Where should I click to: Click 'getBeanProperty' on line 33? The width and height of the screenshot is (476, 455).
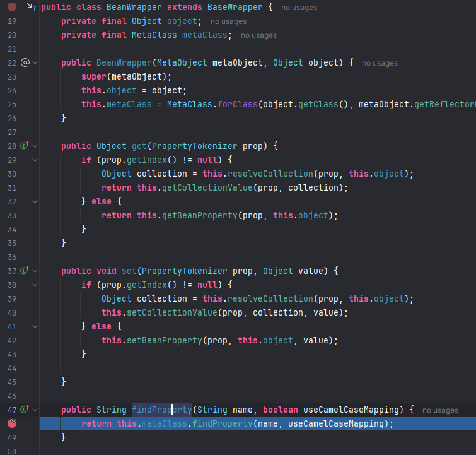(199, 215)
